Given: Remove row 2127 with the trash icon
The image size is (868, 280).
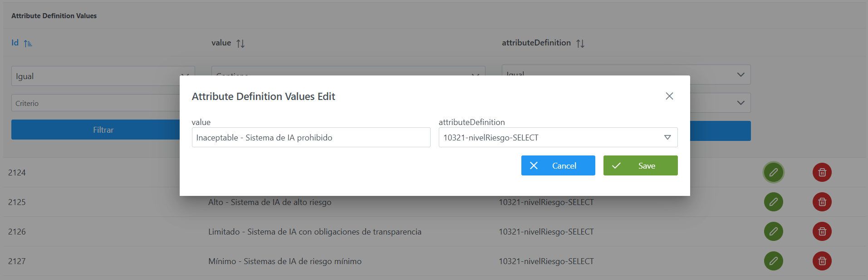Looking at the screenshot, I should pos(822,261).
